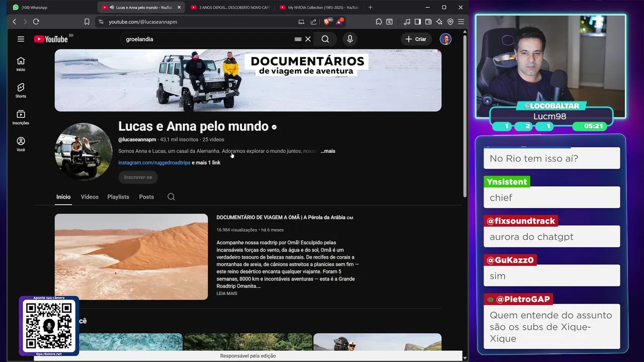Click e mais 1 link
This screenshot has height=362, width=644.
[206, 162]
